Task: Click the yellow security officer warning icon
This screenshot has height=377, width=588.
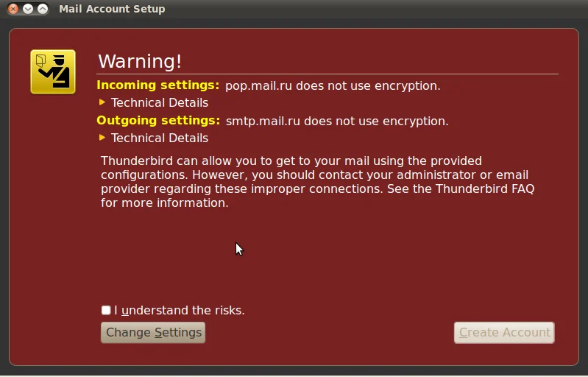Action: [53, 71]
